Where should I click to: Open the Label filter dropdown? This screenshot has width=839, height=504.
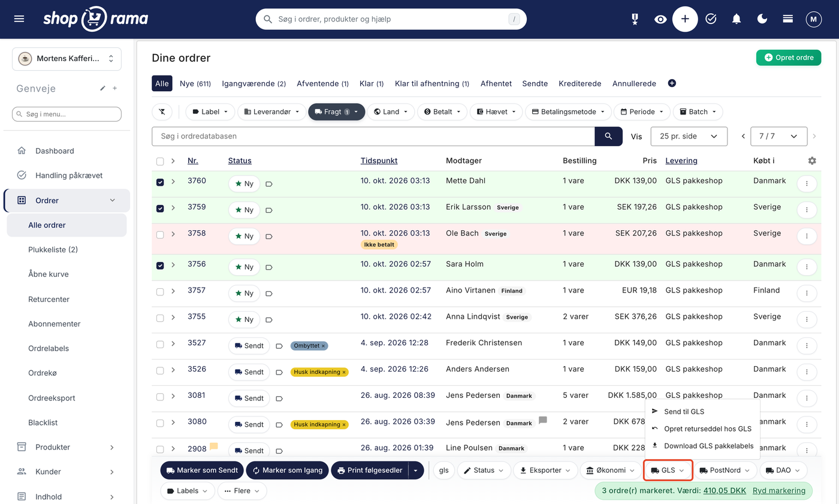(210, 111)
